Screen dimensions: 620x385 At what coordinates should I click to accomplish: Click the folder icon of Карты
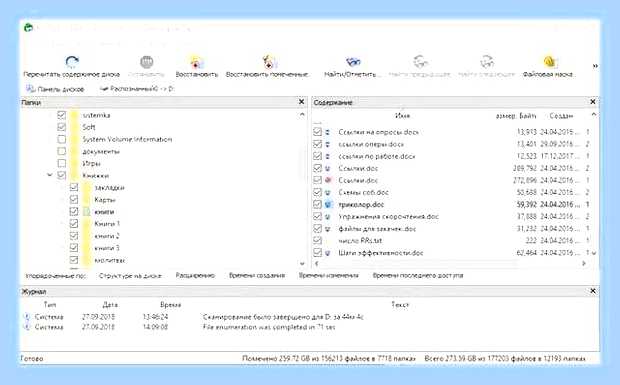[x=87, y=200]
